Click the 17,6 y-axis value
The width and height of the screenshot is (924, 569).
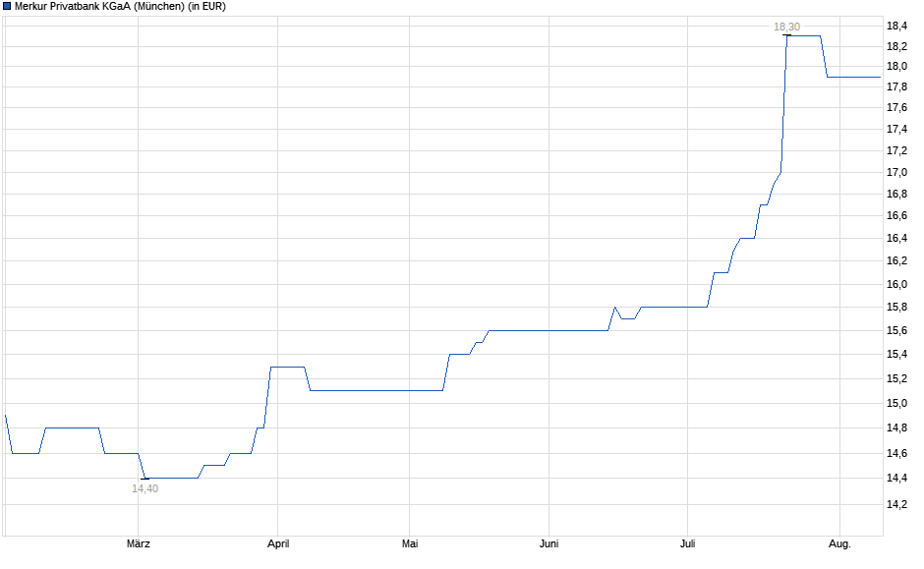pos(896,108)
